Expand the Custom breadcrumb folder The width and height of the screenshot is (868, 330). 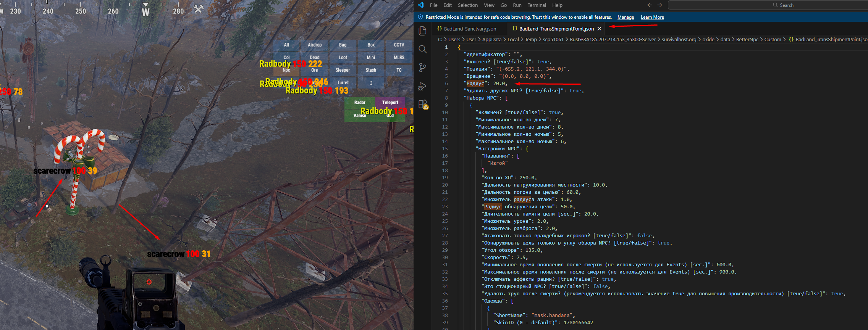point(773,39)
